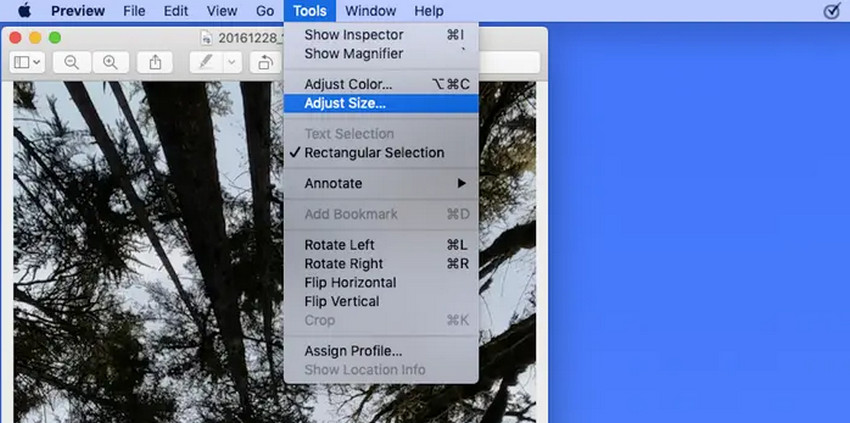Open the Help menu
Viewport: 850px width, 423px height.
coord(429,11)
